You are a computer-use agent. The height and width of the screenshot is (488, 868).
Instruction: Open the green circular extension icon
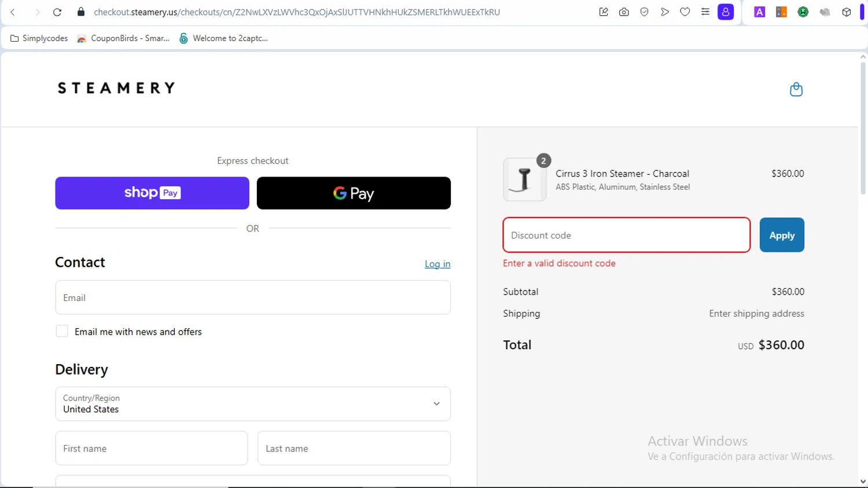[x=803, y=12]
